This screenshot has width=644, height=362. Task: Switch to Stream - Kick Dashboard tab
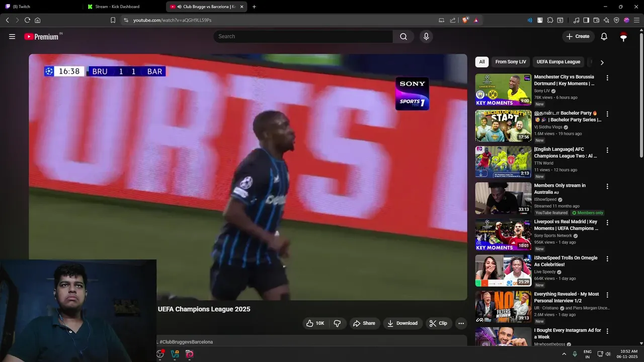pos(123,7)
